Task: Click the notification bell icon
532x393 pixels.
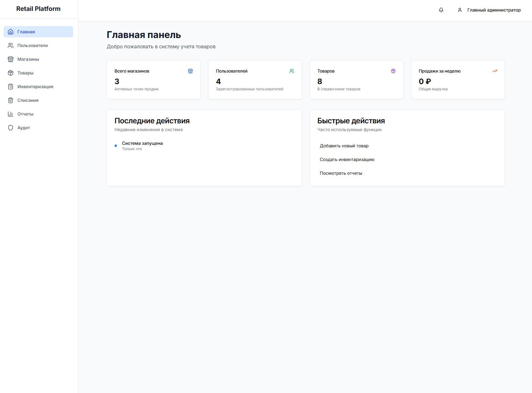Action: [441, 10]
